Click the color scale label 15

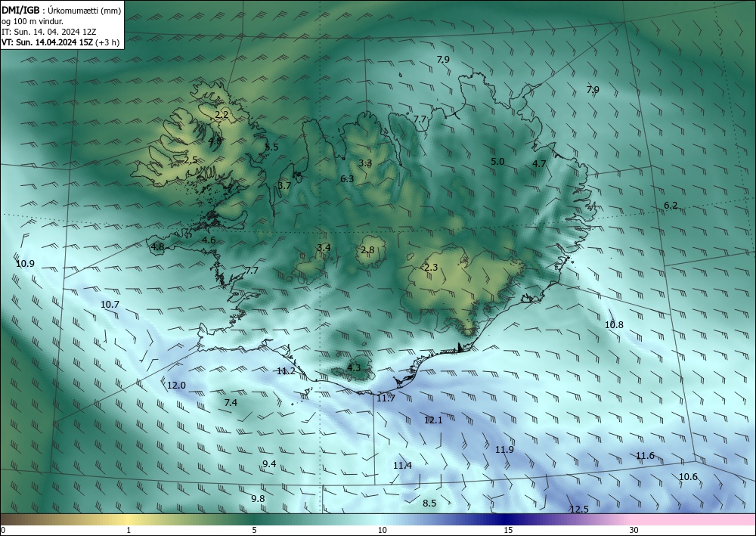(508, 531)
